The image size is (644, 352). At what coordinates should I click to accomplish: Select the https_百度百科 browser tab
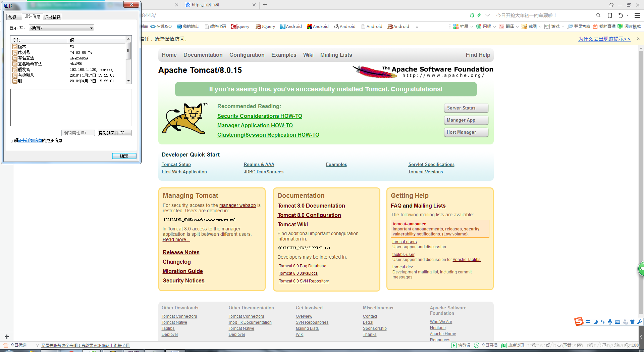coord(220,5)
